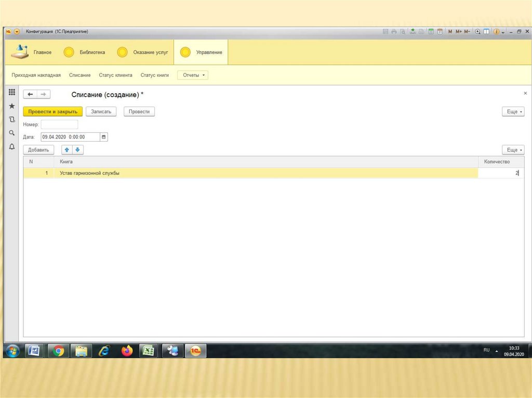
Task: Go back with the left arrow
Action: [30, 94]
